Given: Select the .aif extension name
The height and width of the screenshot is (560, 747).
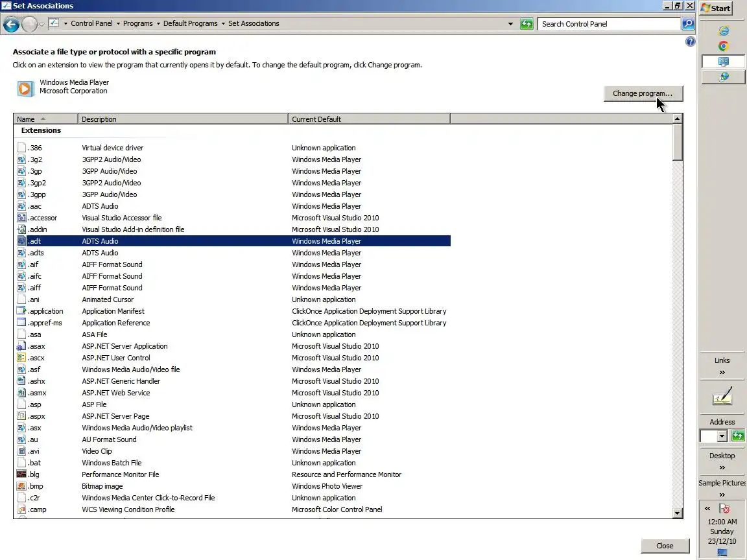Looking at the screenshot, I should click(33, 264).
